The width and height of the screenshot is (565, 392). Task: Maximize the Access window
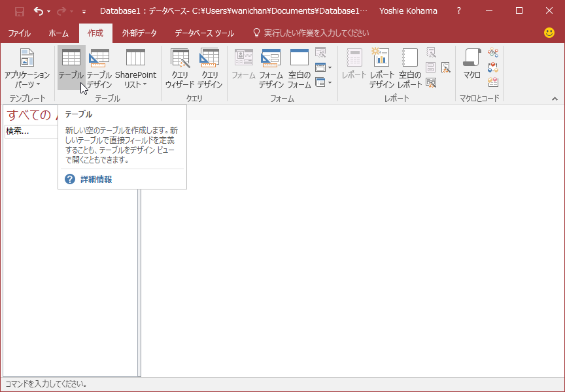click(519, 11)
